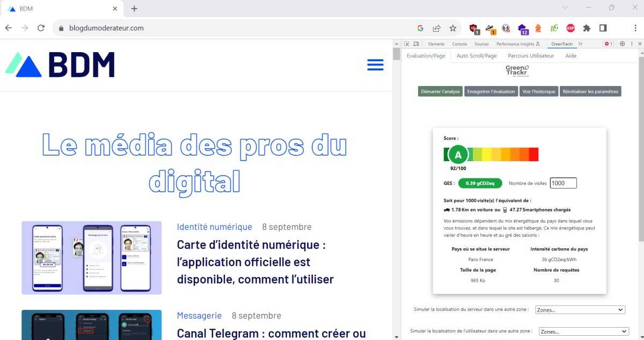Viewport: 644px width, 340px height.
Task: Switch to DevTools Sources tab
Action: click(x=481, y=44)
